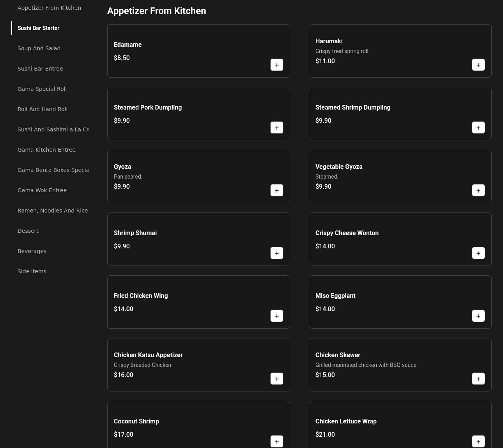Navigate to the Dessert section
Viewport: 503px width, 448px height.
click(28, 231)
